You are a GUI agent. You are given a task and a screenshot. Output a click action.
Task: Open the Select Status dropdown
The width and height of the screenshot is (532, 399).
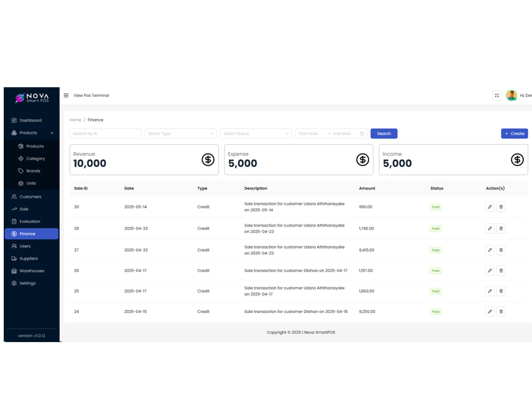(x=256, y=134)
